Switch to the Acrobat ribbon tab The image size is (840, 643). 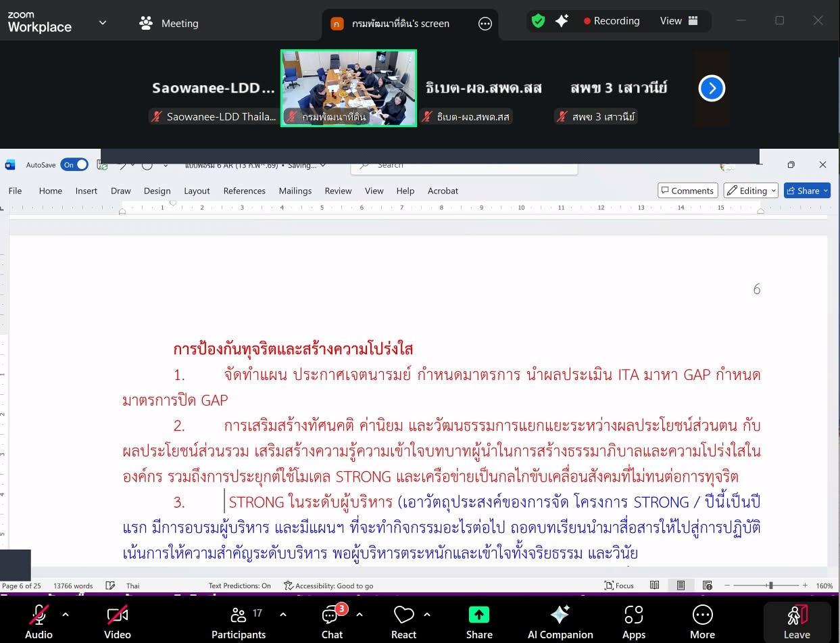[443, 191]
